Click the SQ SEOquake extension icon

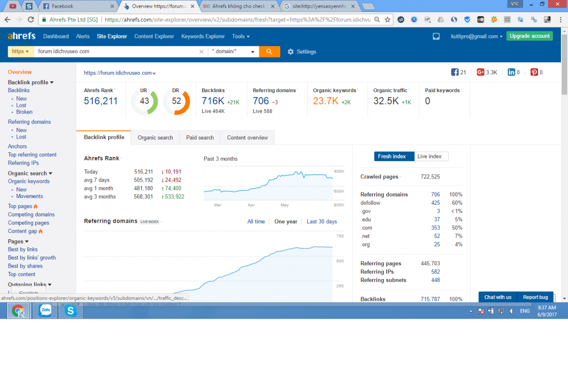click(x=494, y=20)
